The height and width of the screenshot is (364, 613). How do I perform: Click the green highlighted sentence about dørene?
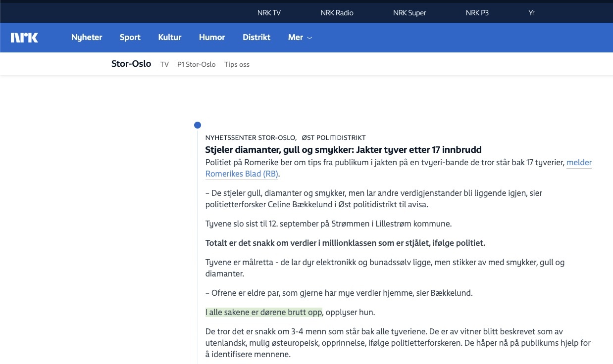coord(264,312)
